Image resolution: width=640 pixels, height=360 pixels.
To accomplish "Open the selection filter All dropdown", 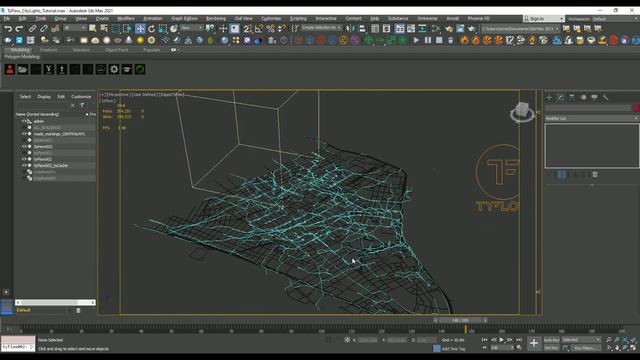I will (75, 28).
